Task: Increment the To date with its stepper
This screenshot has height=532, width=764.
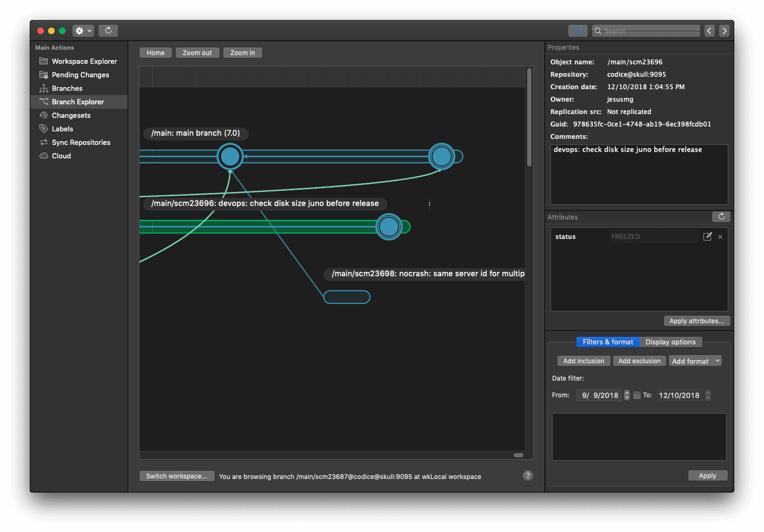Action: pos(708,393)
